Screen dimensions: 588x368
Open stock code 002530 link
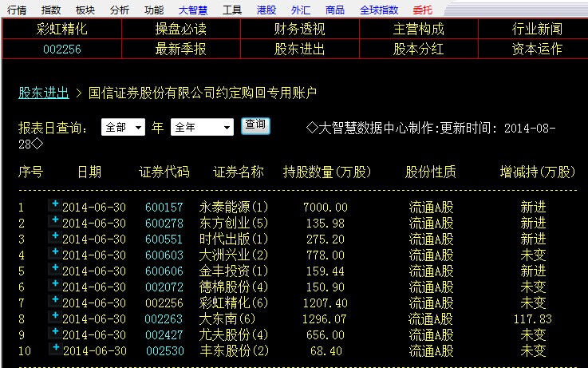pos(165,350)
